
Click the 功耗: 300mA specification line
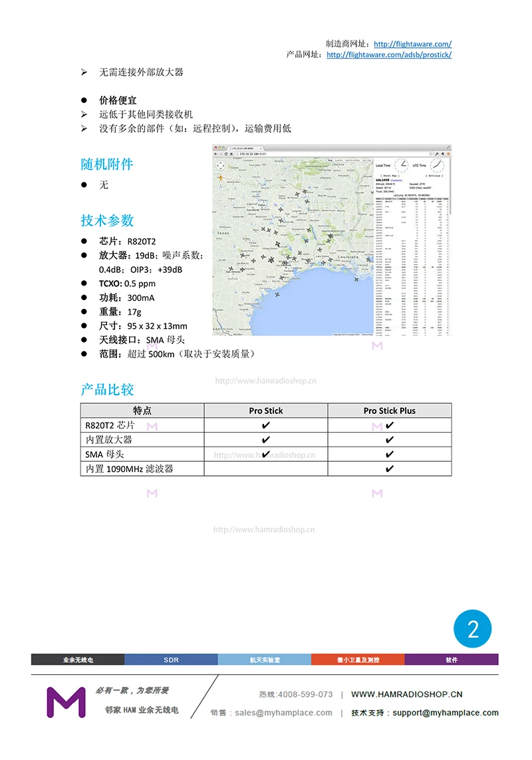point(126,297)
